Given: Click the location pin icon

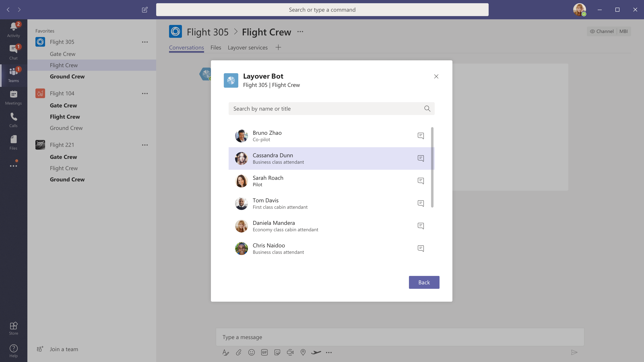Looking at the screenshot, I should 303,352.
